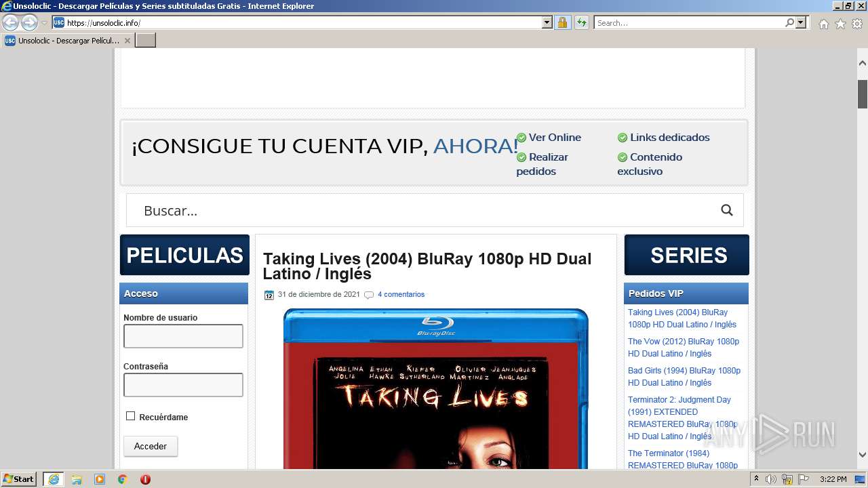Click Internet Explorer taskbar icon
This screenshot has width=868, height=488.
pos(54,479)
